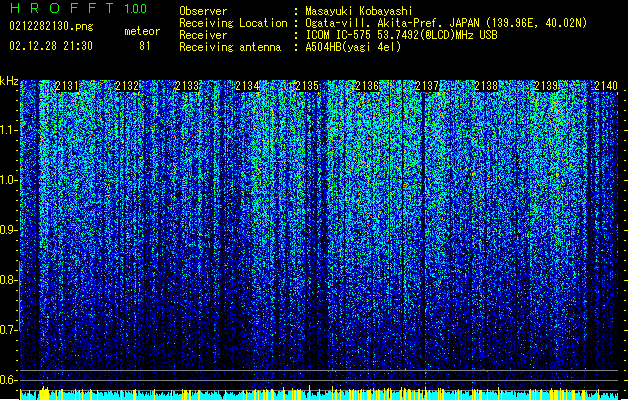Click the 0.7 frequency axis tick
The image size is (629, 400).
(x=9, y=330)
